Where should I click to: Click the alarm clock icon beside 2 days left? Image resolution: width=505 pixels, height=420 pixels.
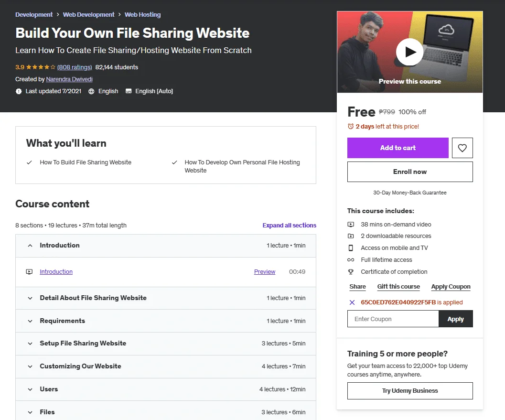tap(350, 126)
